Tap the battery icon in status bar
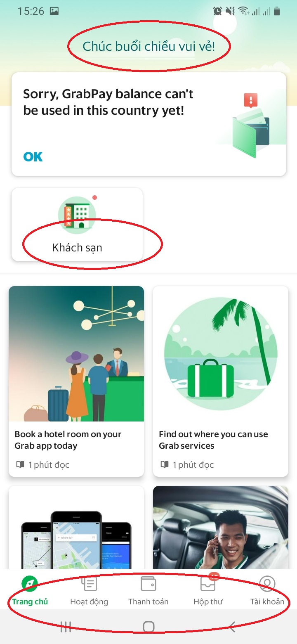The width and height of the screenshot is (297, 644). (277, 11)
